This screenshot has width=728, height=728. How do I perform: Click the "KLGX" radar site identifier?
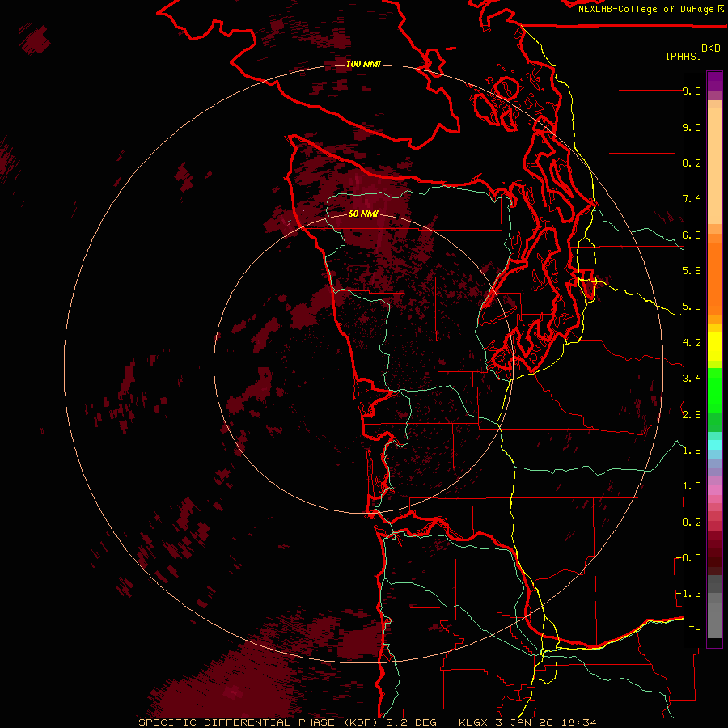tap(473, 722)
